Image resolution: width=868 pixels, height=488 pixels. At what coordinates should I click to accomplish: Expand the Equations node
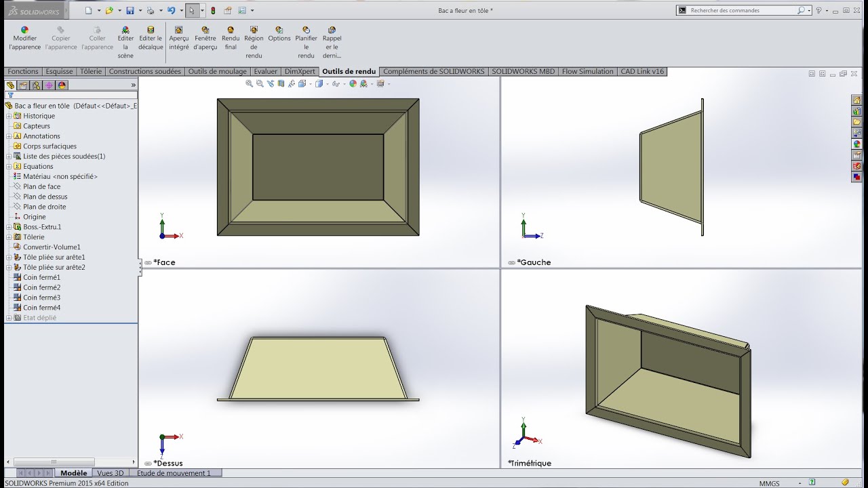point(9,166)
